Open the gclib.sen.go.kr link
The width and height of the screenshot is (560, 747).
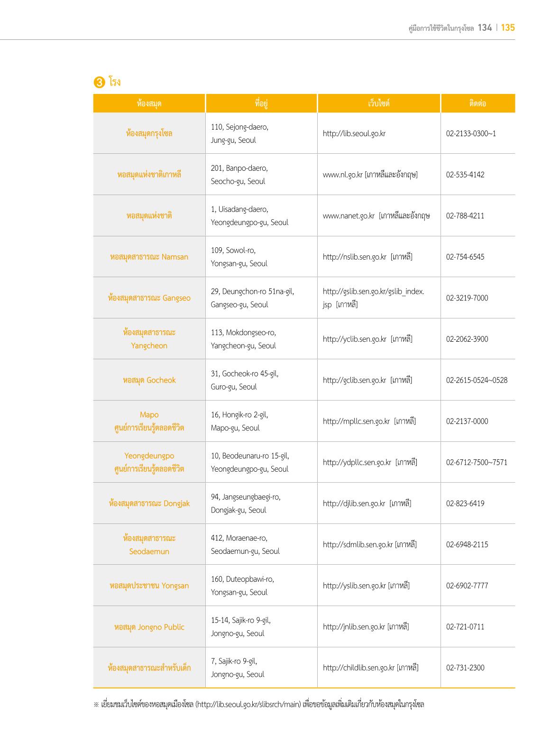[354, 380]
